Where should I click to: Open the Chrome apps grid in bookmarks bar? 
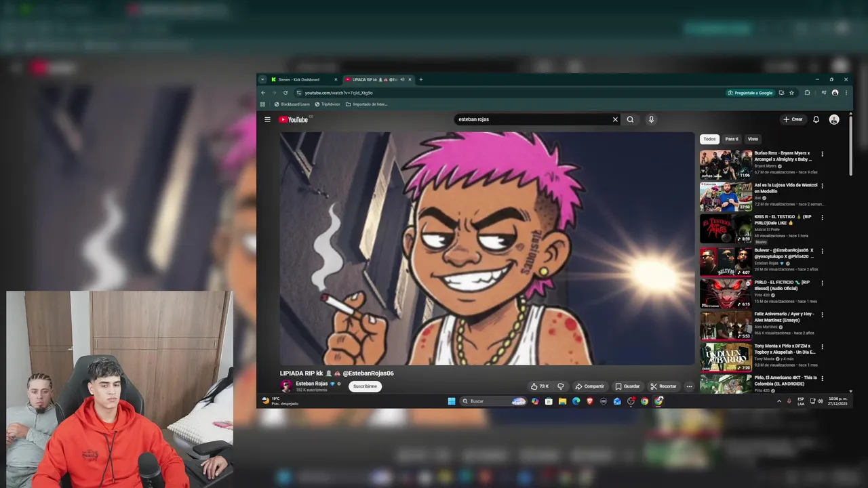pos(262,104)
